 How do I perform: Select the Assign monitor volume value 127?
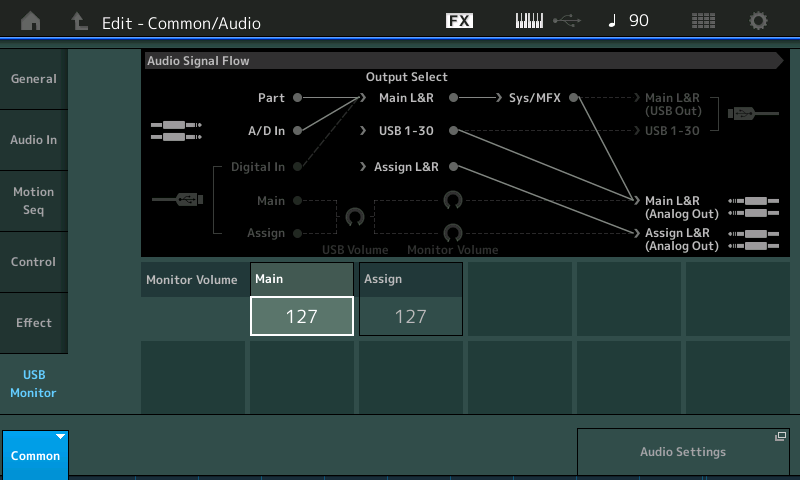[x=410, y=316]
